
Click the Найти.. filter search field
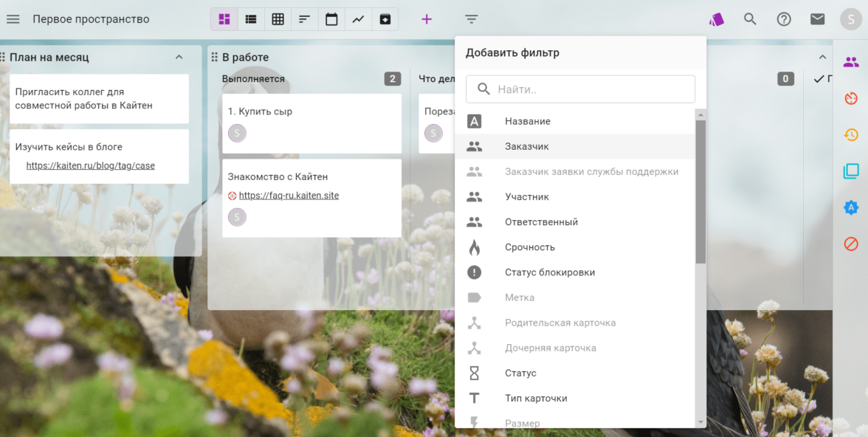[580, 89]
